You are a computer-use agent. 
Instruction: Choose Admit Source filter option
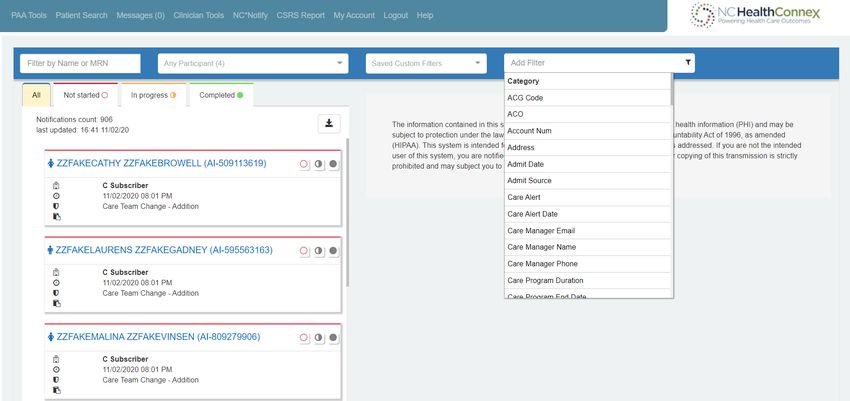pos(588,180)
